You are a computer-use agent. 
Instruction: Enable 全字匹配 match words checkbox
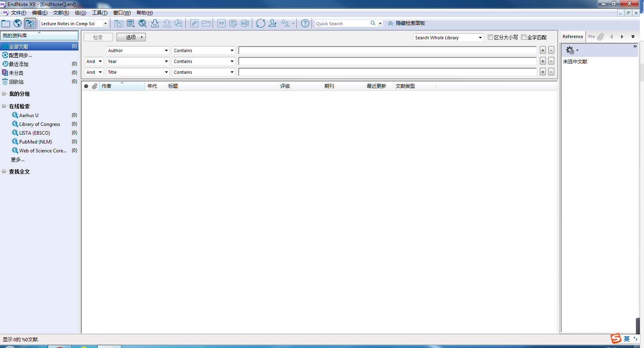tap(523, 37)
